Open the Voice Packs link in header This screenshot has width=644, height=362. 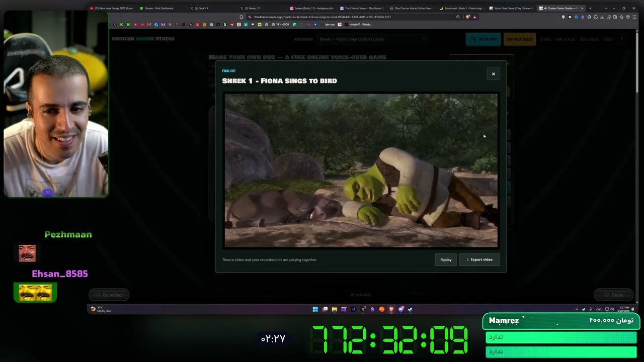[x=589, y=39]
